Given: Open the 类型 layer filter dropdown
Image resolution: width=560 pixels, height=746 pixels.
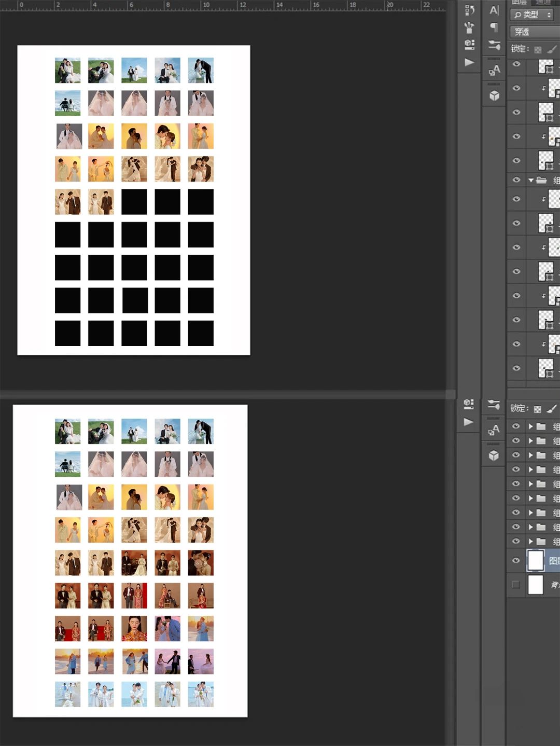Looking at the screenshot, I should (533, 15).
